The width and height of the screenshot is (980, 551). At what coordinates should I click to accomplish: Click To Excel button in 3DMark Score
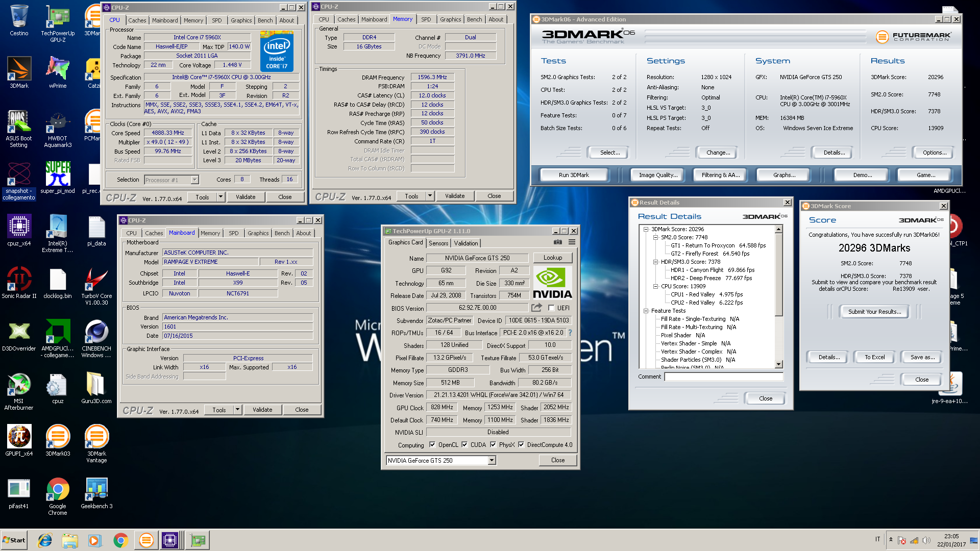[x=874, y=357]
